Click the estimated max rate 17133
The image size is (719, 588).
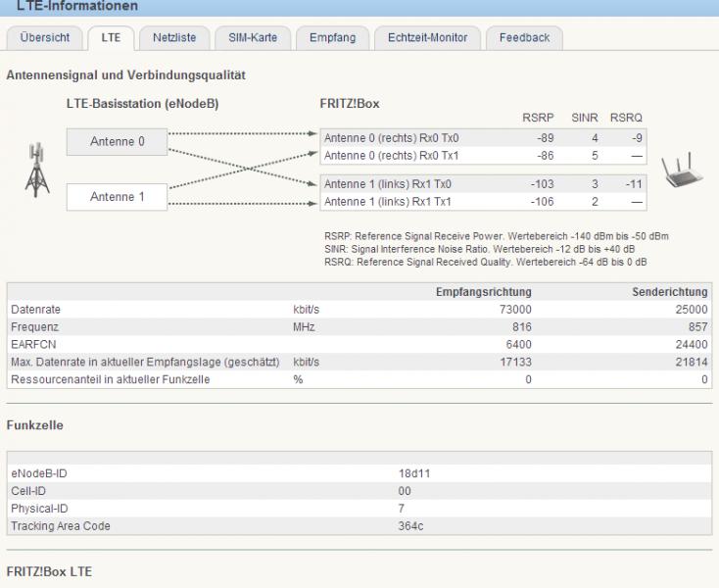(515, 362)
